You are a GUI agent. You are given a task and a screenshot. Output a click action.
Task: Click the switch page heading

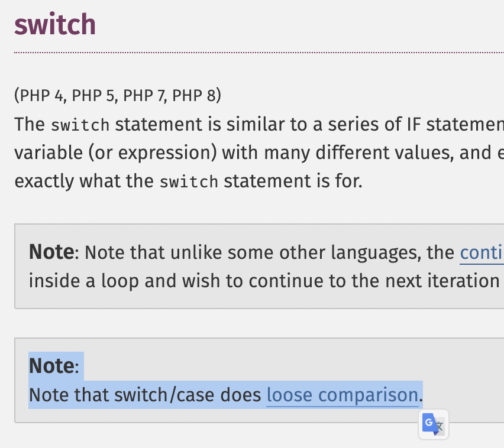pos(55,24)
